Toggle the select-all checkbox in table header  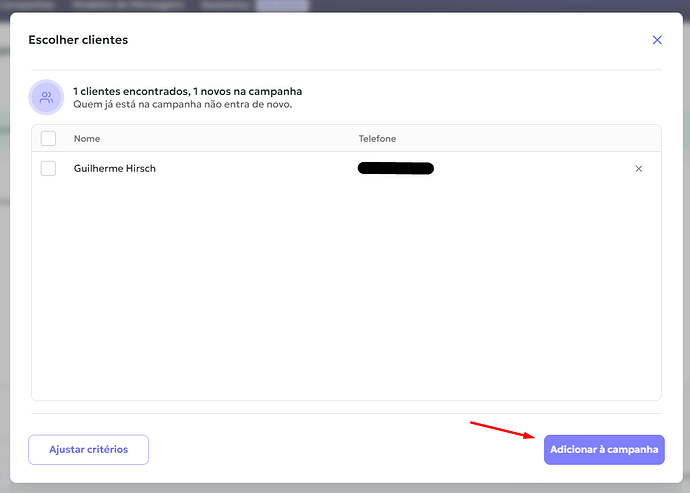coord(48,138)
